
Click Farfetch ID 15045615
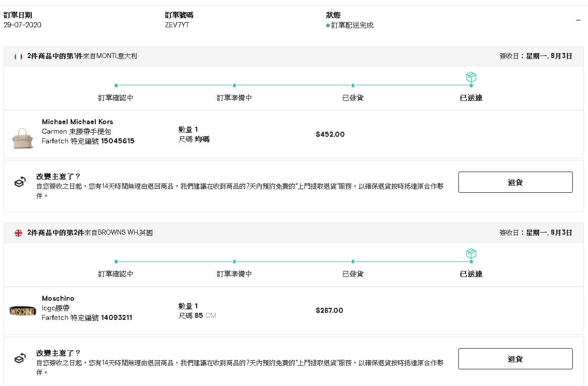pos(117,141)
